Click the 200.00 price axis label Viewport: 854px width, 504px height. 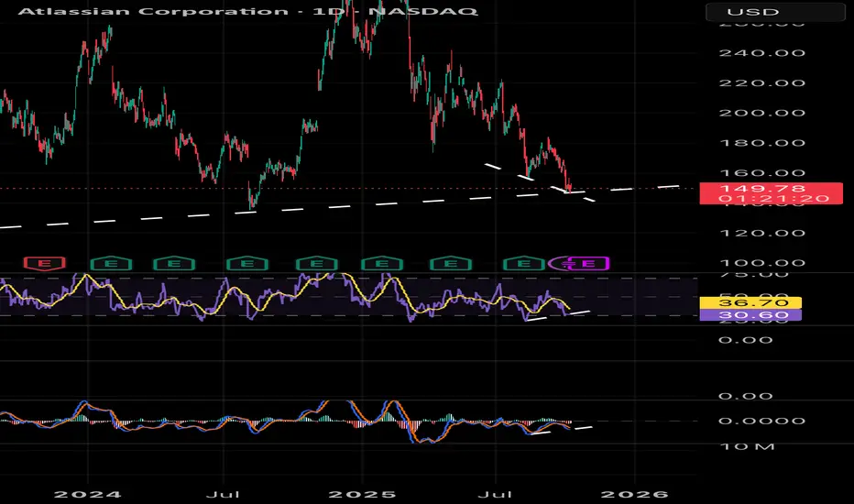[x=762, y=113]
